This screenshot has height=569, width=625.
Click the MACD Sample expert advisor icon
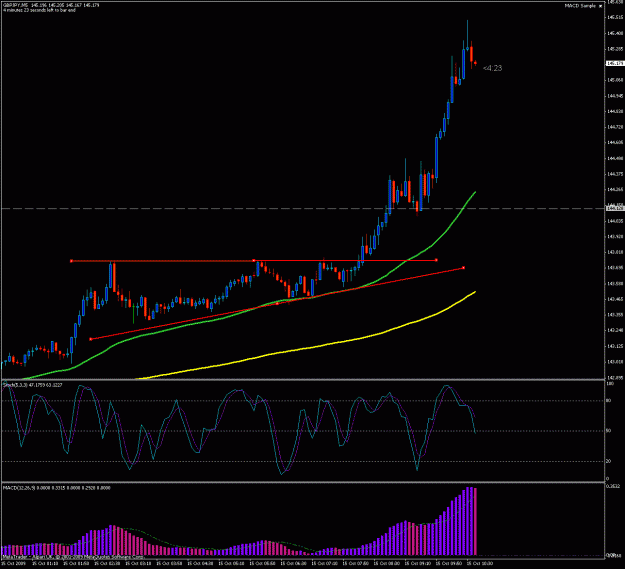[601, 6]
